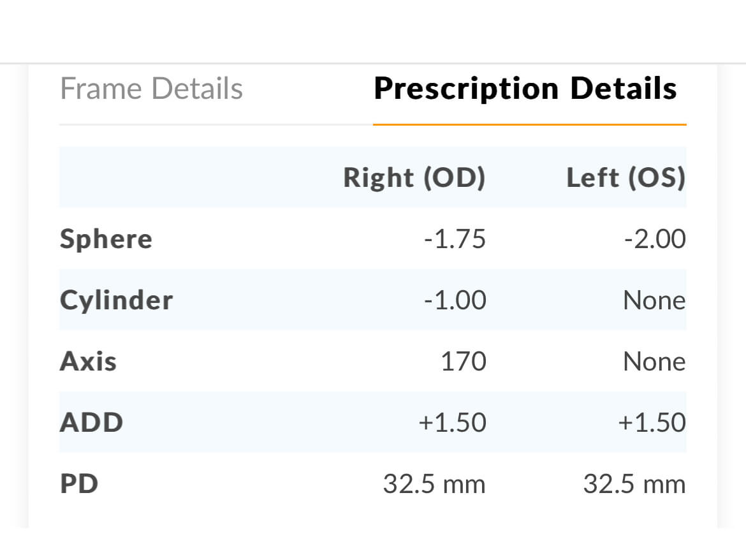Click the right eye ADD value +1.50

click(x=454, y=422)
